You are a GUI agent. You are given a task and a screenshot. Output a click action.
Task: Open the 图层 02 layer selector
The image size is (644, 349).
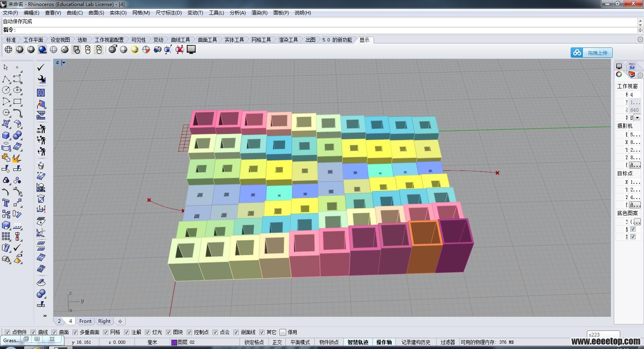(x=186, y=342)
